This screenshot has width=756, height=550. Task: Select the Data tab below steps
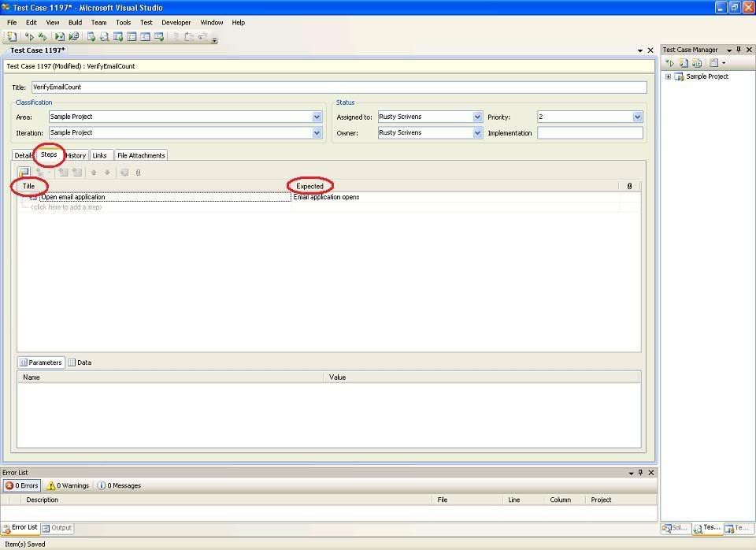click(80, 362)
